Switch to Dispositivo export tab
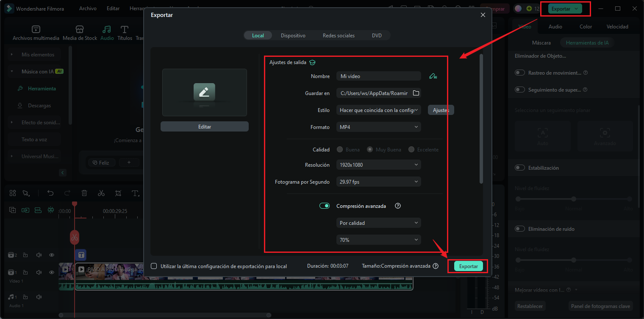Screen dimensions: 644x319 click(293, 36)
